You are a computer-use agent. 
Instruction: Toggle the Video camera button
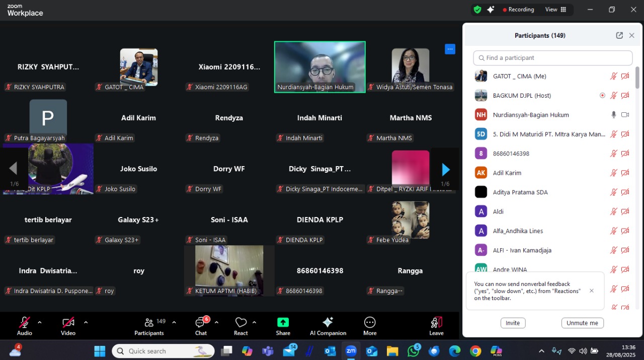[x=68, y=323]
